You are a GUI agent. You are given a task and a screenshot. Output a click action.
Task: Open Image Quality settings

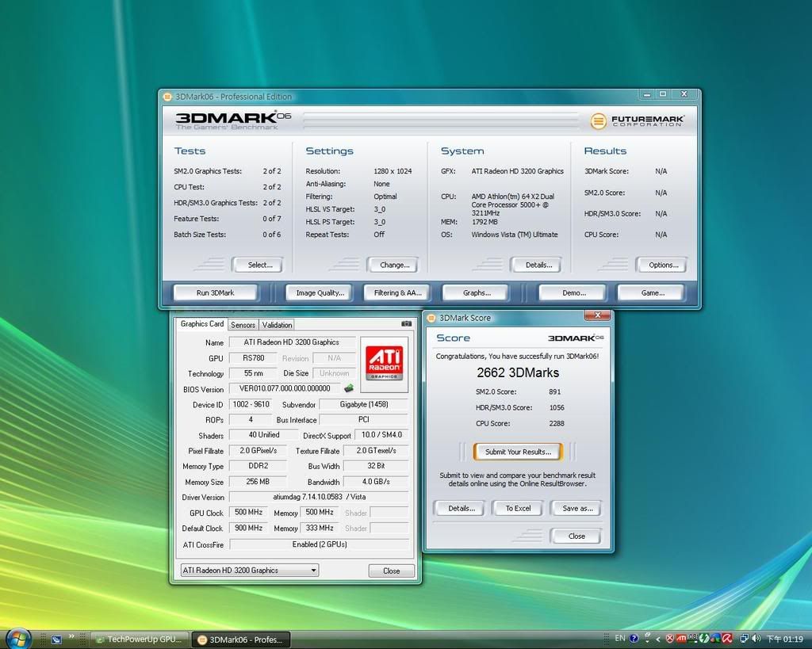320,293
